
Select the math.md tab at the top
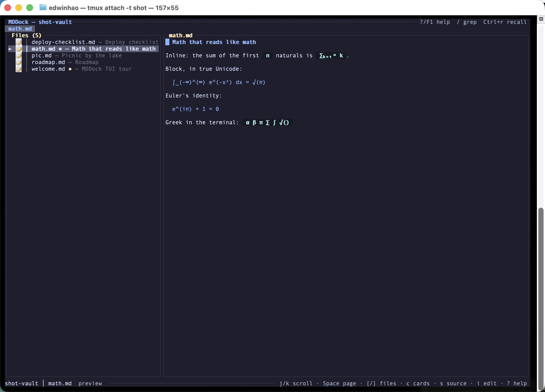[20, 29]
